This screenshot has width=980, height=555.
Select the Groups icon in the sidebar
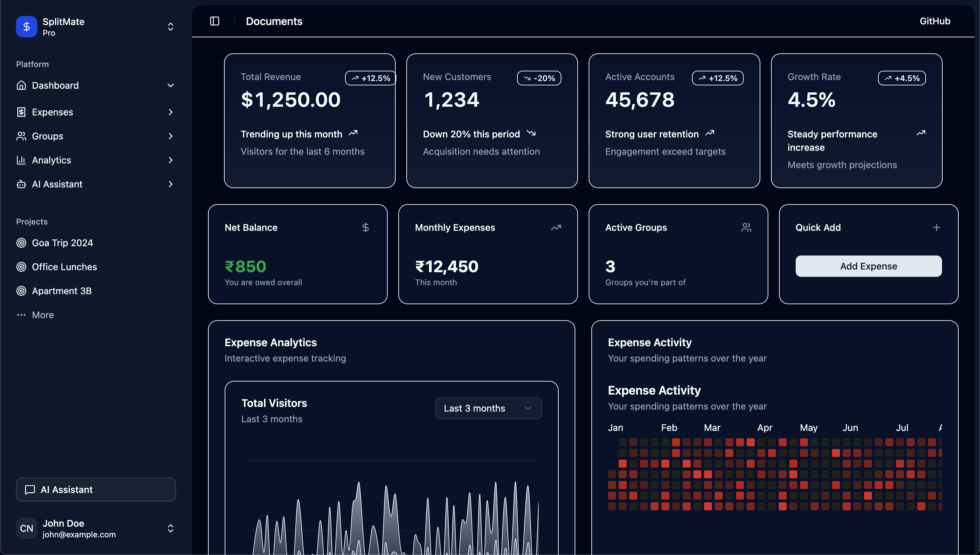pyautogui.click(x=21, y=136)
